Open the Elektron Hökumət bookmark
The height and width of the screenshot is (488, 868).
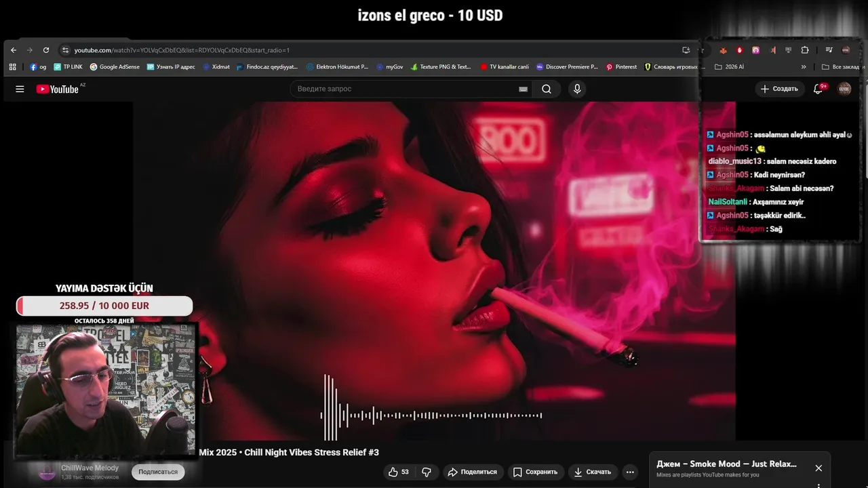tap(337, 67)
